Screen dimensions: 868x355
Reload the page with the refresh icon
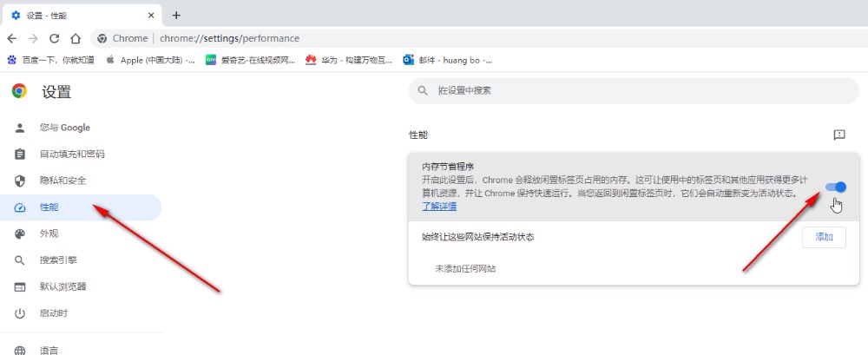point(55,38)
